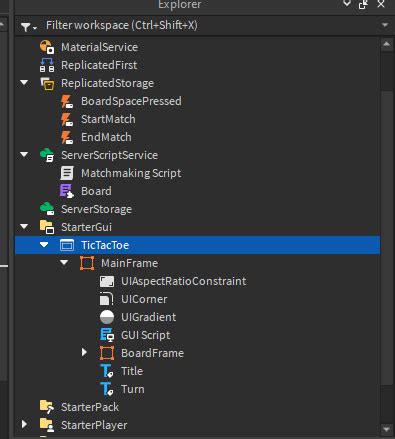395x439 pixels.
Task: Click the ServerStorage cloud icon
Action: click(x=47, y=209)
